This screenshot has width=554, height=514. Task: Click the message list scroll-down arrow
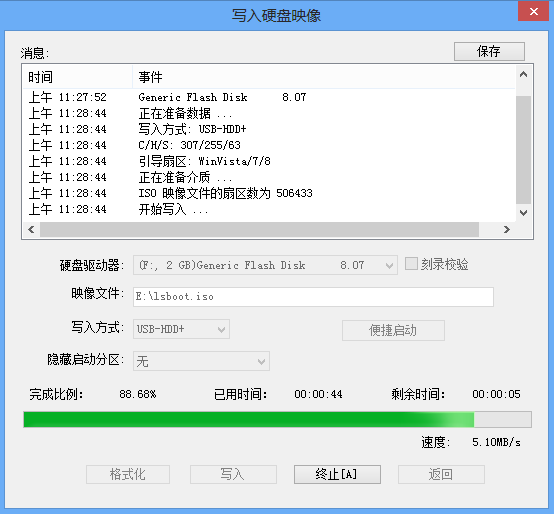(524, 213)
